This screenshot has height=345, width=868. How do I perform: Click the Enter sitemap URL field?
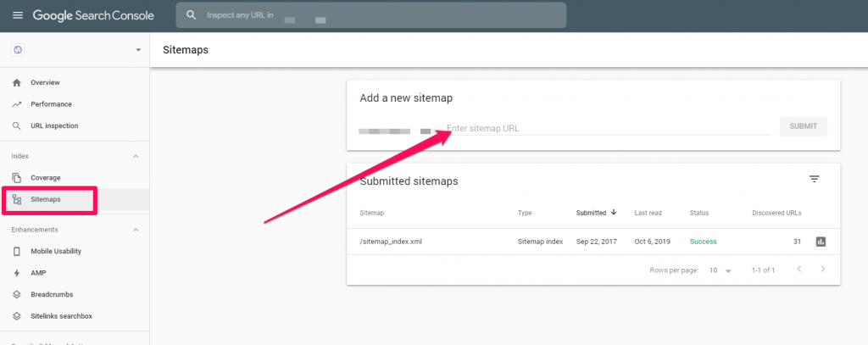[x=609, y=128]
